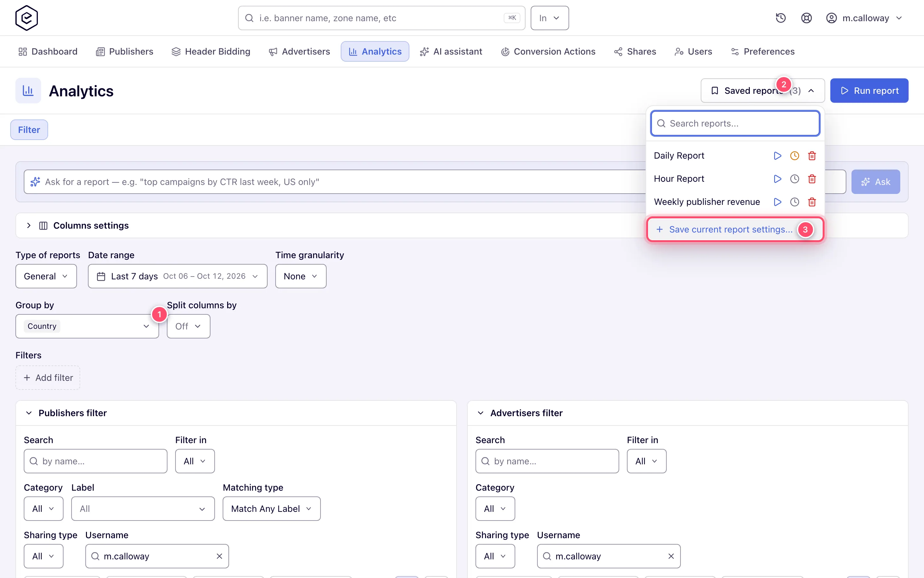Click the Ask button

tap(876, 181)
